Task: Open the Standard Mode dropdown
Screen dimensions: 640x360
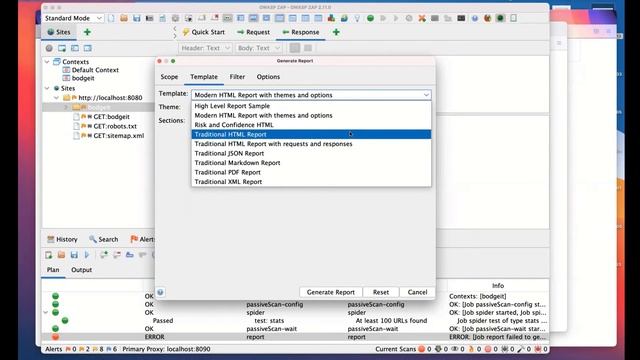Action: pos(73,18)
